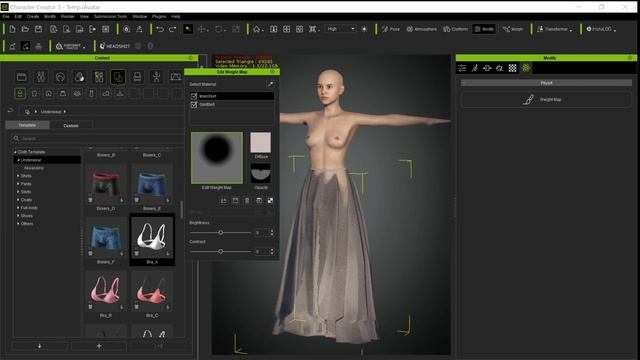Click the Pose figure icon in Content panel
The height and width of the screenshot is (360, 640).
tap(156, 77)
